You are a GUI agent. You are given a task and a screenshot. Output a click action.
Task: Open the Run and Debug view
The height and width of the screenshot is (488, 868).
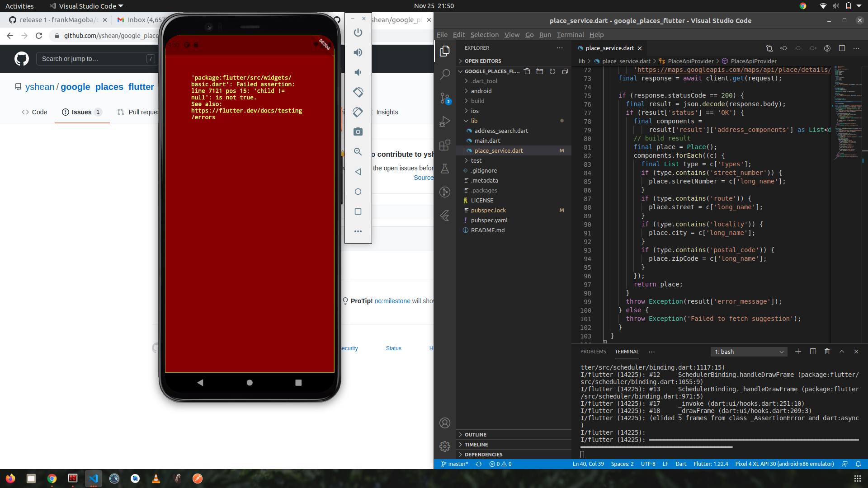pyautogui.click(x=445, y=121)
